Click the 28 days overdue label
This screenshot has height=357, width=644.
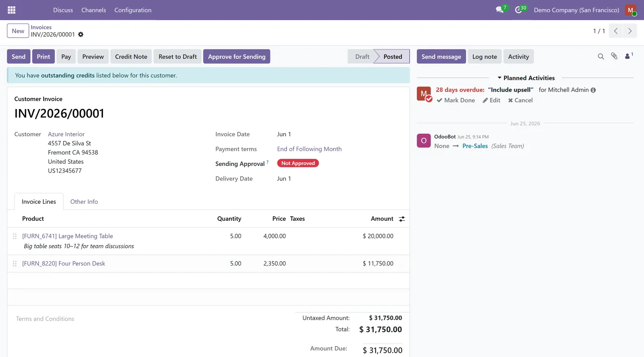pyautogui.click(x=460, y=90)
